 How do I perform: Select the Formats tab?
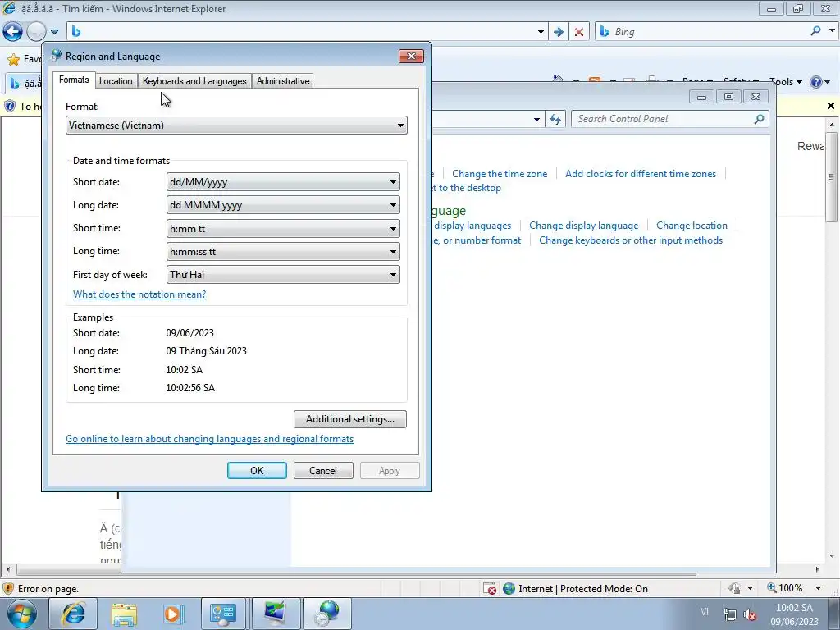click(x=74, y=80)
